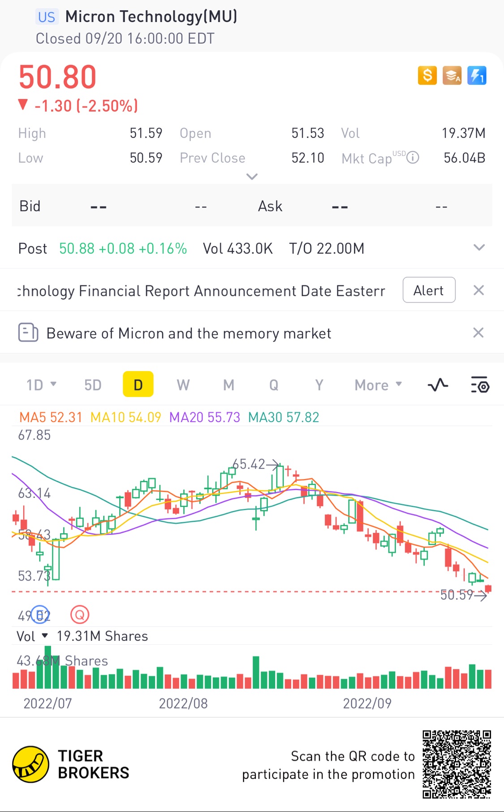The height and width of the screenshot is (812, 504).
Task: Tap the red Q quarterly marker
Action: (x=80, y=614)
